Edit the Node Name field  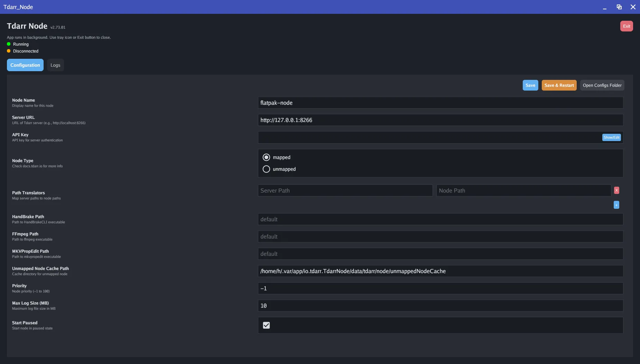tap(441, 103)
